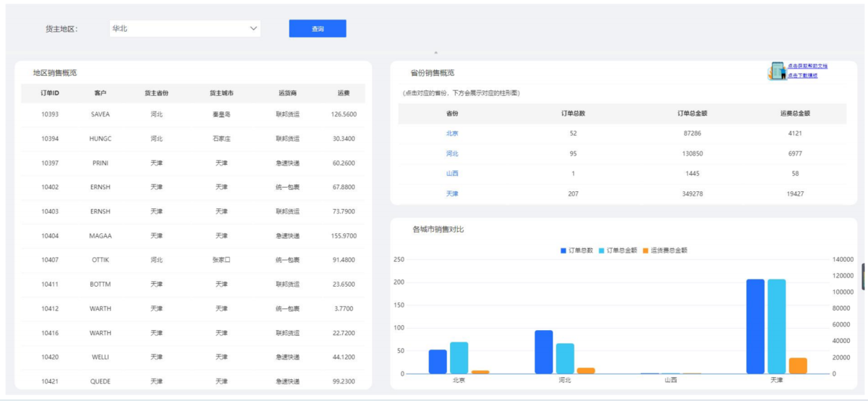Viewport: 868px width, 401px height.
Task: Click the 天津 orange freight bar
Action: [x=798, y=366]
